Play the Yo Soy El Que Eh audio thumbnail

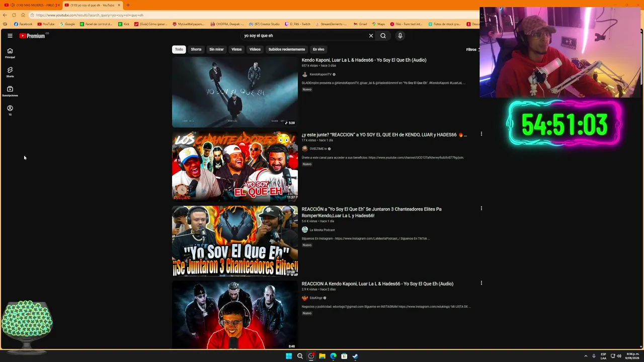point(235,92)
